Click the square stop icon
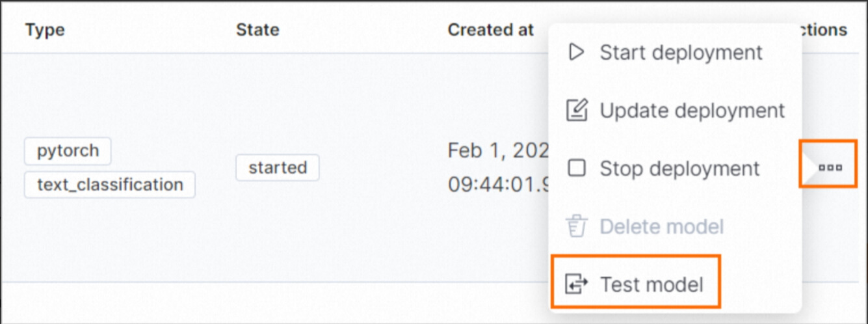 [x=577, y=169]
